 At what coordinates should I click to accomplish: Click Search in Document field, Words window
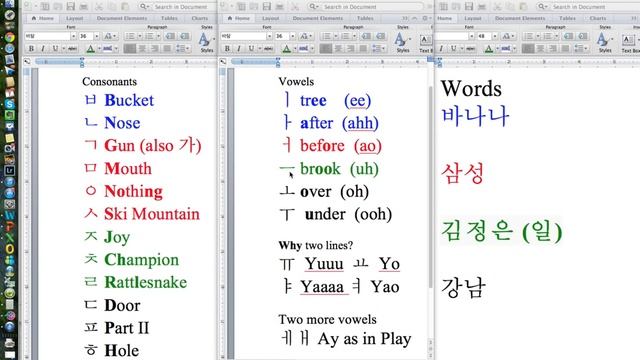click(x=587, y=7)
